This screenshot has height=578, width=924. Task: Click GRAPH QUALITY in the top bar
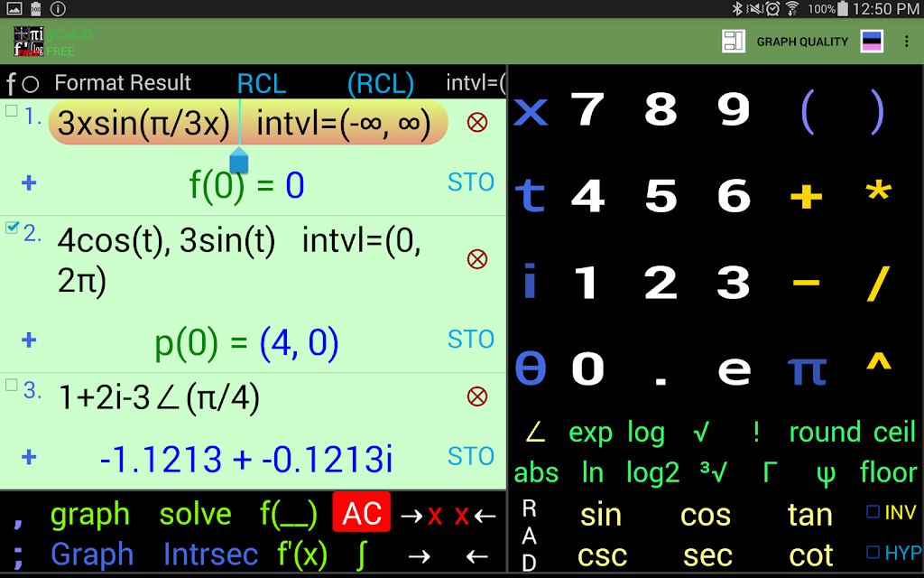click(x=802, y=42)
